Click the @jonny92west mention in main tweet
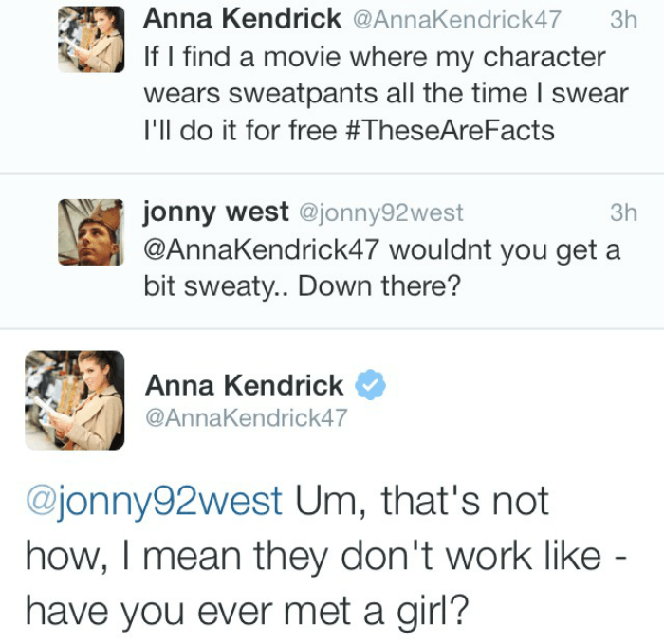Image resolution: width=664 pixels, height=644 pixels. pyautogui.click(x=154, y=502)
